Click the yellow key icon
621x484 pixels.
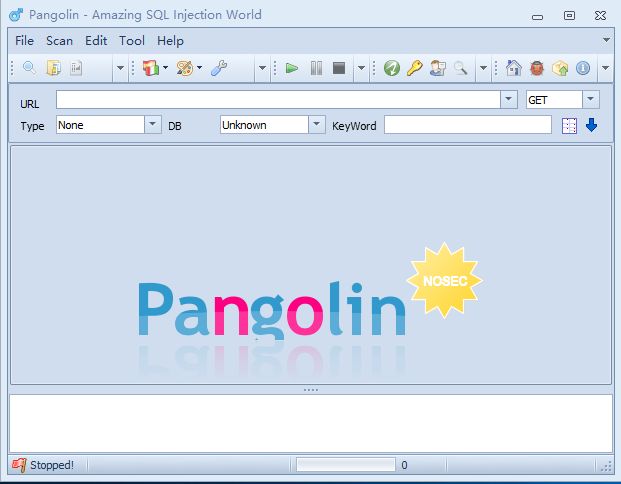click(415, 68)
